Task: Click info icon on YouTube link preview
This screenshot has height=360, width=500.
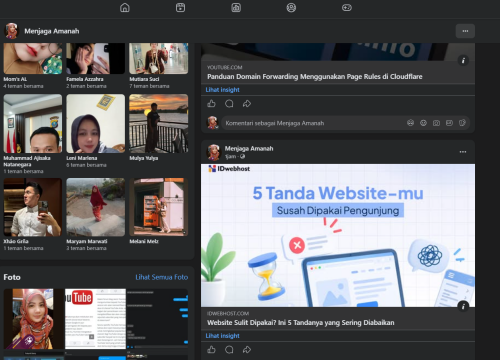Action: coord(463,60)
